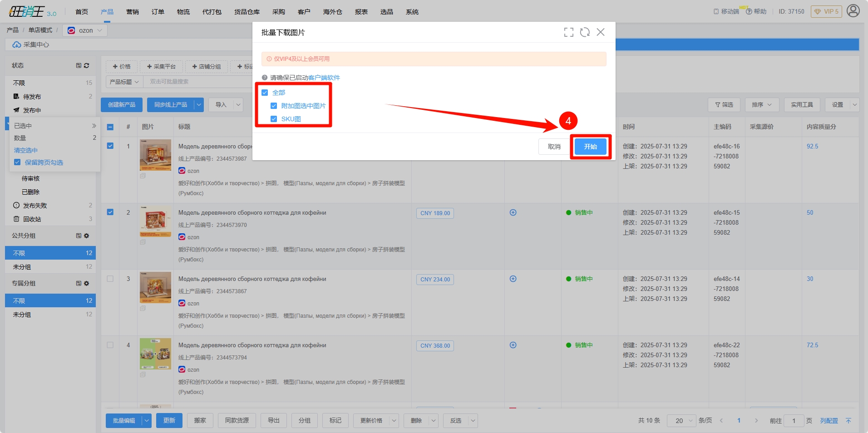Click refresh icon in 状态 panel header
Viewport: 868px width, 433px height.
[x=87, y=65]
